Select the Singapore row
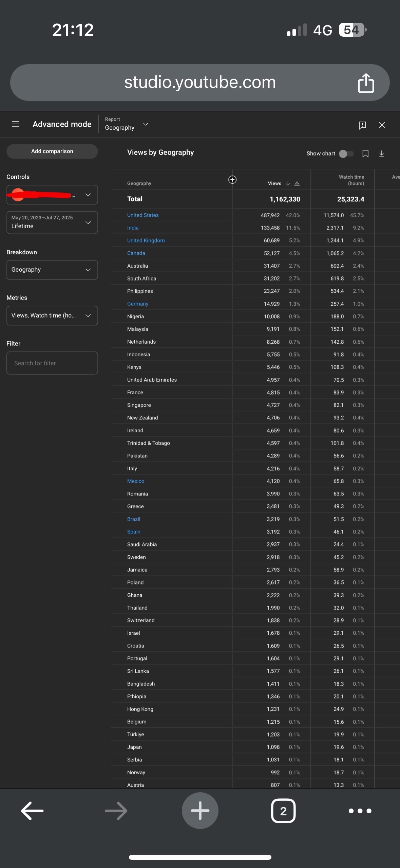The image size is (400, 868). click(x=255, y=405)
